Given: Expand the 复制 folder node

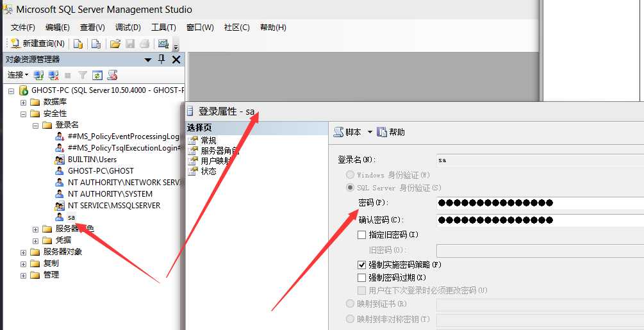Looking at the screenshot, I should (x=24, y=264).
